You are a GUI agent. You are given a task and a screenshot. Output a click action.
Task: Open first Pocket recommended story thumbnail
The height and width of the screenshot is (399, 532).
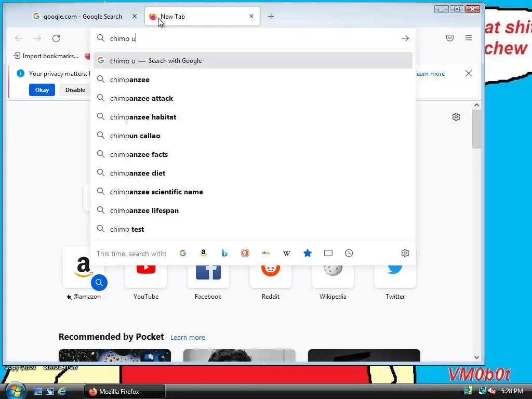(115, 355)
